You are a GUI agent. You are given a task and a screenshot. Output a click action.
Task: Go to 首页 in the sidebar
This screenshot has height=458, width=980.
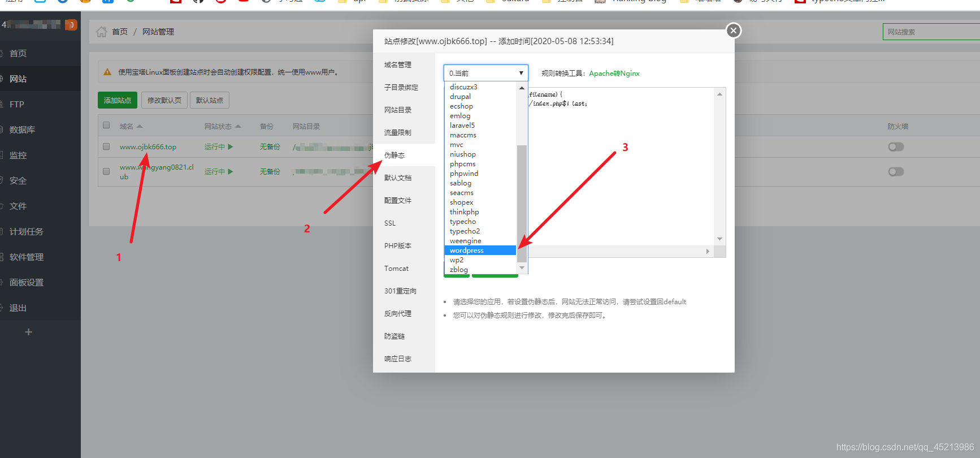point(40,53)
